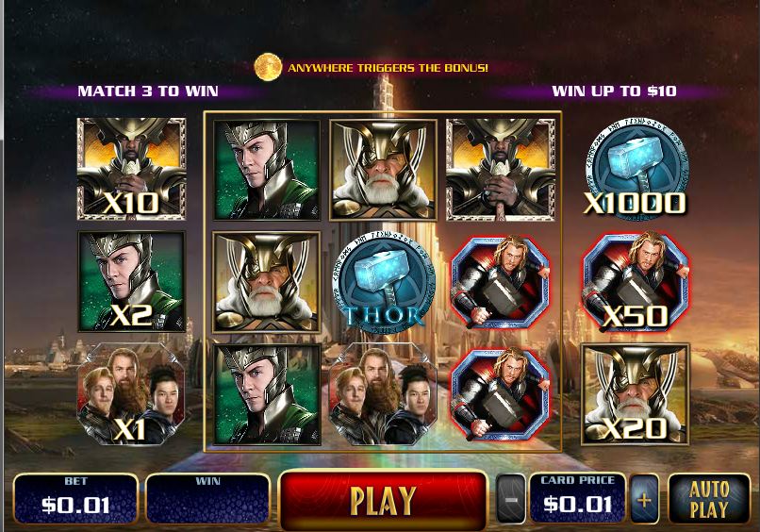This screenshot has width=760, height=532.
Task: Select the Odin tile in grid's middle-left
Action: (267, 282)
